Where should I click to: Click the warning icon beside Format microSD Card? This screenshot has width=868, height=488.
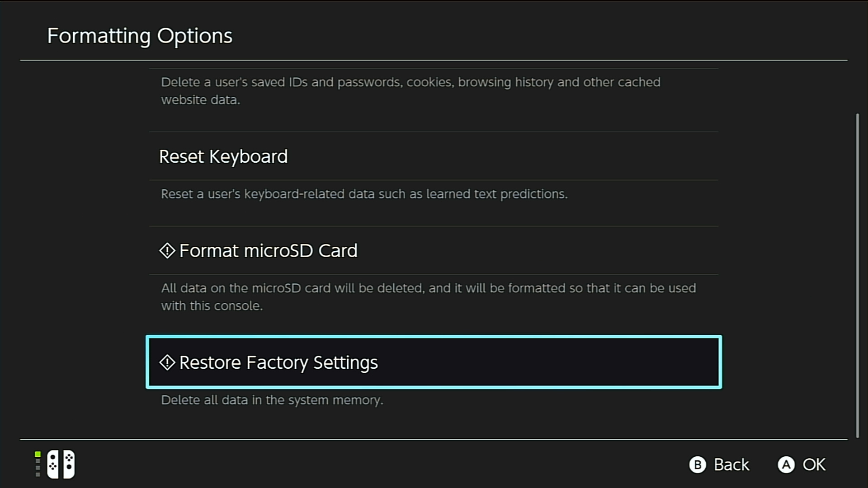167,251
